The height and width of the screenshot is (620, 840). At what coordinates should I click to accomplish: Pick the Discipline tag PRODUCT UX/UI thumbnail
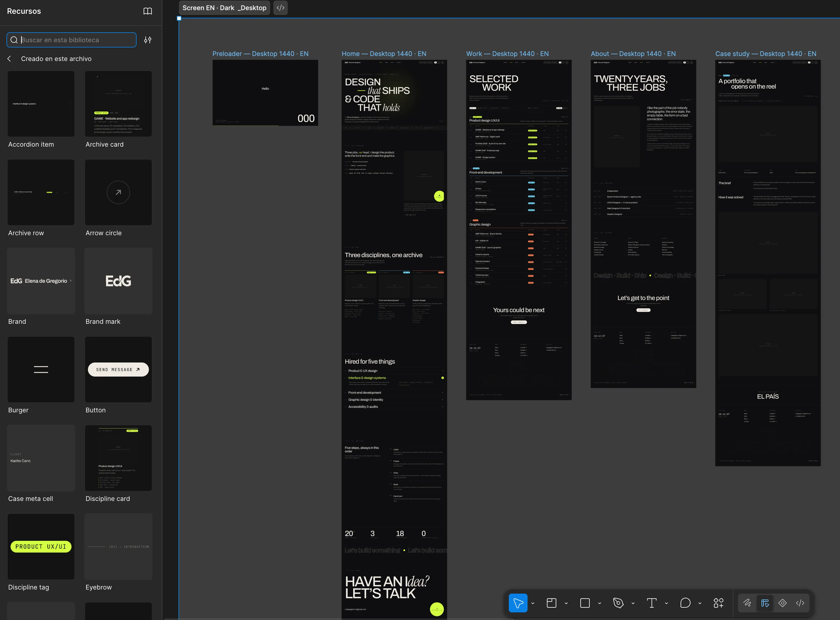point(41,547)
